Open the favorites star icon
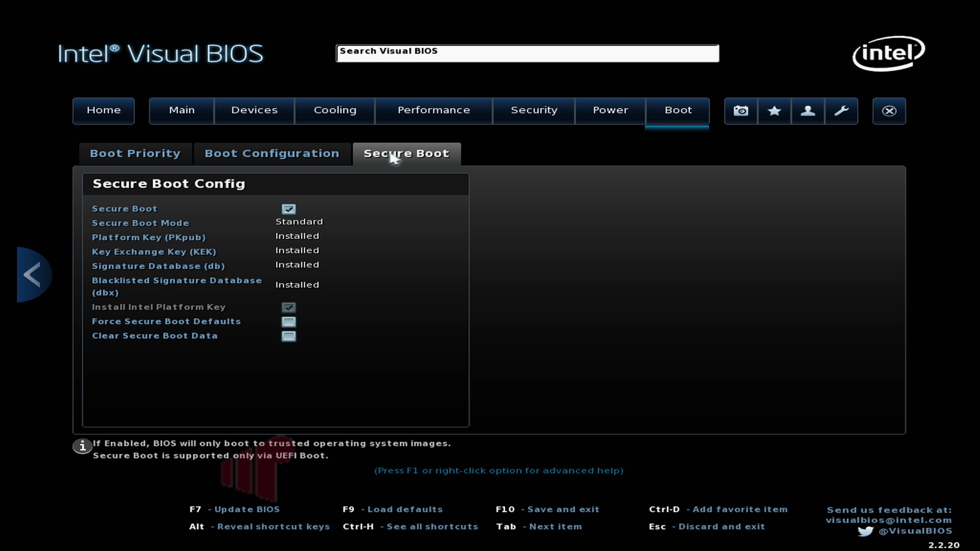Screen dimensions: 980x551 click(774, 111)
